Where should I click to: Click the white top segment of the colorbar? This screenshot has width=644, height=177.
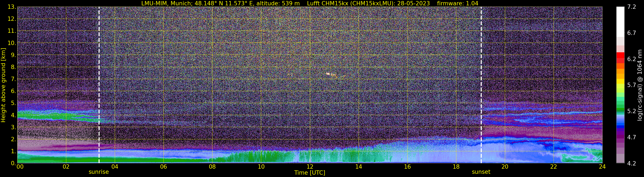coord(620,22)
